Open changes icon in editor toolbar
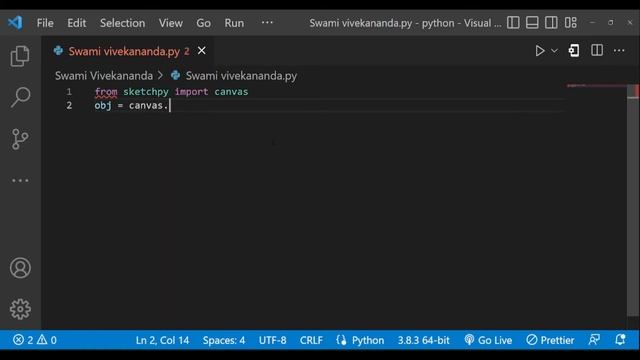Viewport: 640px width, 360px height. [x=574, y=51]
